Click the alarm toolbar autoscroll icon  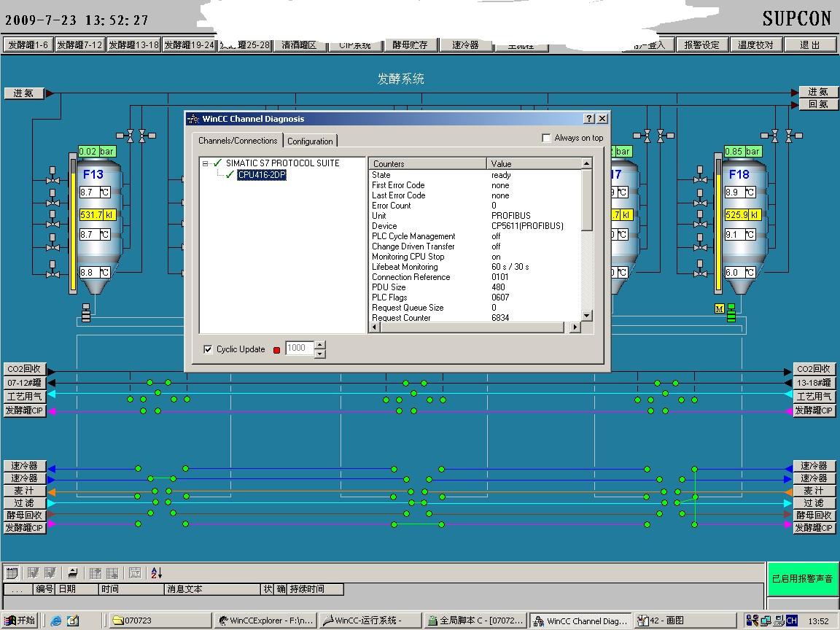point(73,573)
